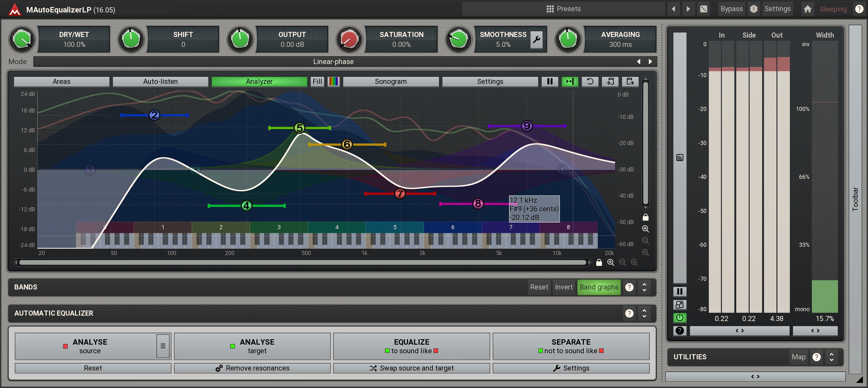Click the analyzer copy-to icon
The width and height of the screenshot is (868, 388).
[x=610, y=82]
